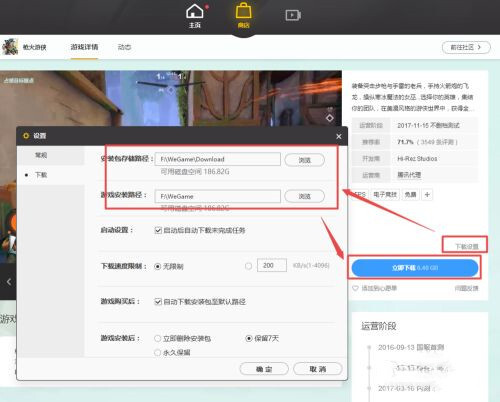Screen dimensions: 500x402
Task: Click the heart wishlist icon below download button
Action: pos(355,288)
